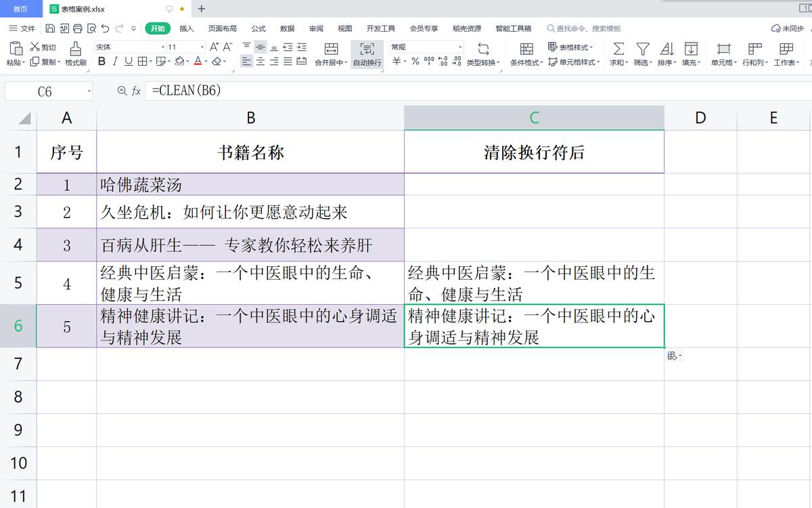Switch to the 插入 ribbon tab
The height and width of the screenshot is (508, 812).
pos(185,28)
